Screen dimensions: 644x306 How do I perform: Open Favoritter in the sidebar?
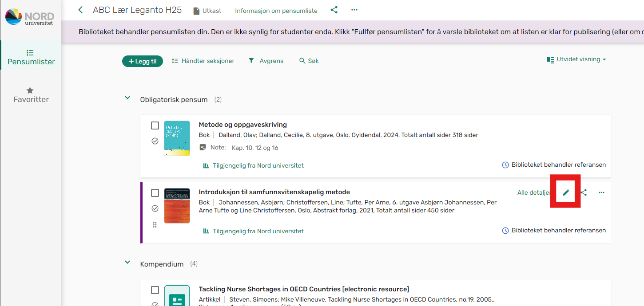(x=31, y=95)
